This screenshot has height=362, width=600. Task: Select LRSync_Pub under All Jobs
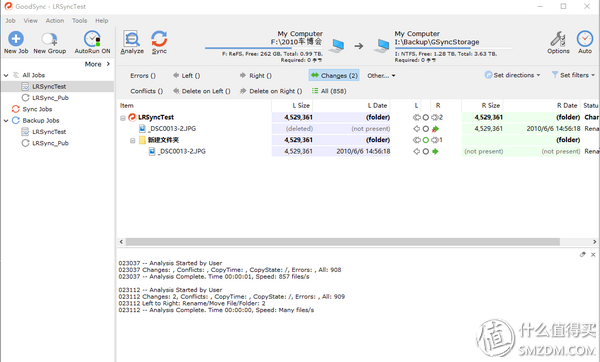click(x=50, y=98)
